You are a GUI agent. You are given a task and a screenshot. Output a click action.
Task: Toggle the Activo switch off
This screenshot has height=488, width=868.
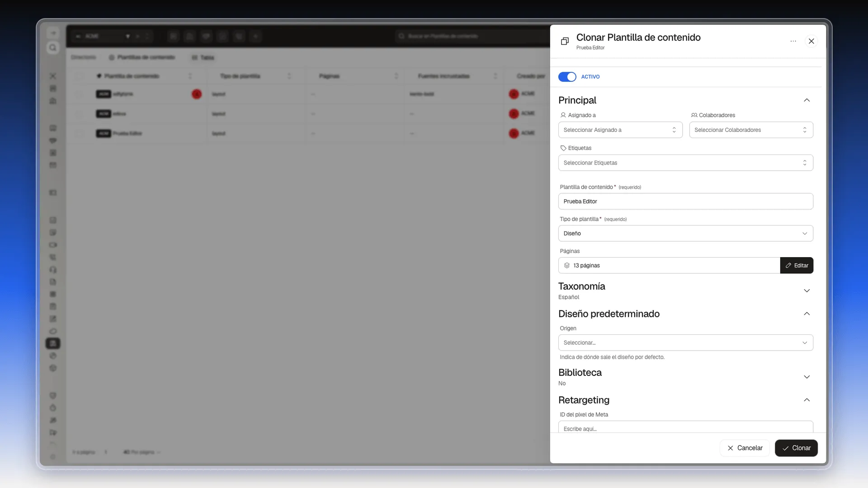[567, 77]
